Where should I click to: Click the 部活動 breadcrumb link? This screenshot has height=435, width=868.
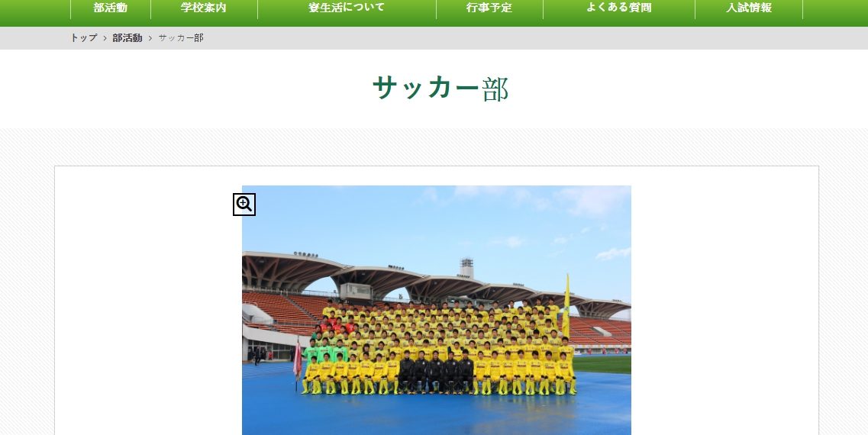point(127,37)
